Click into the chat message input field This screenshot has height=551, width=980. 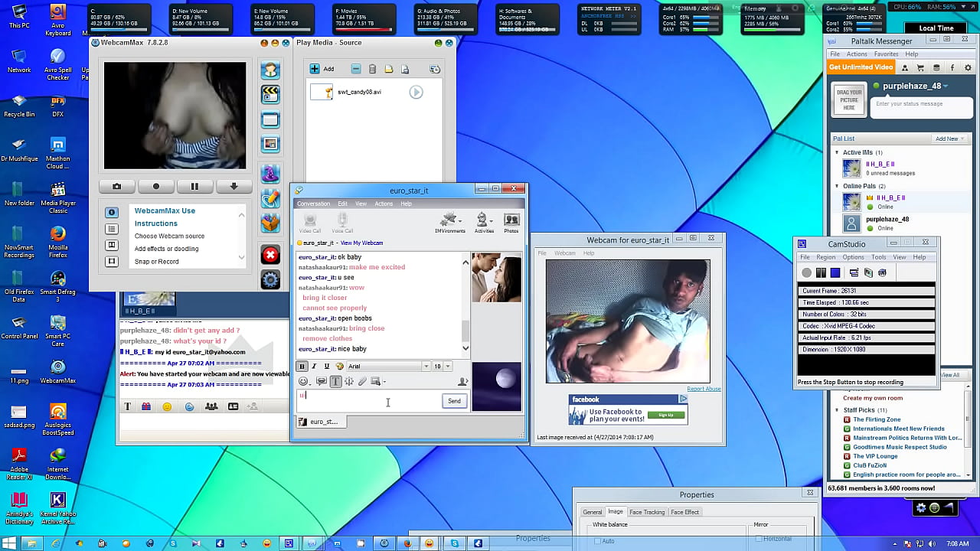pyautogui.click(x=368, y=401)
